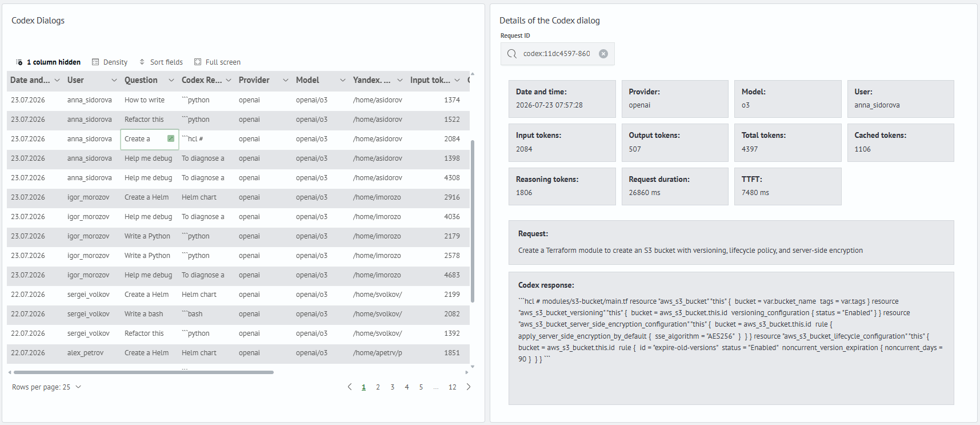Select 'Refactor this' row with 1522 tokens
The height and width of the screenshot is (425, 980).
point(238,120)
